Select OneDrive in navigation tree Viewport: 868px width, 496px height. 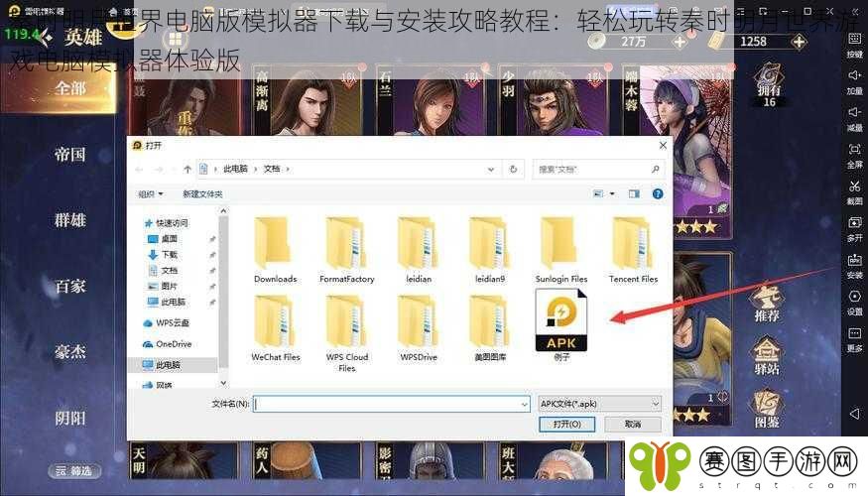(168, 344)
